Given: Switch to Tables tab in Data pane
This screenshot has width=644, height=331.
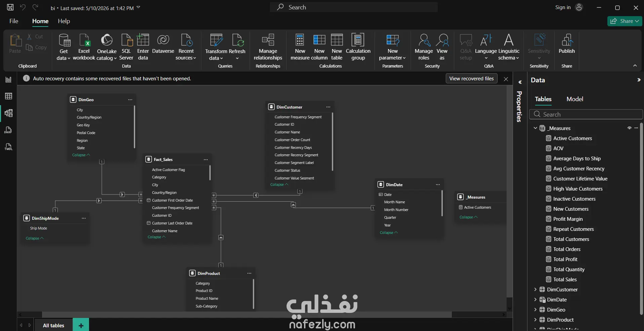Looking at the screenshot, I should click(543, 99).
